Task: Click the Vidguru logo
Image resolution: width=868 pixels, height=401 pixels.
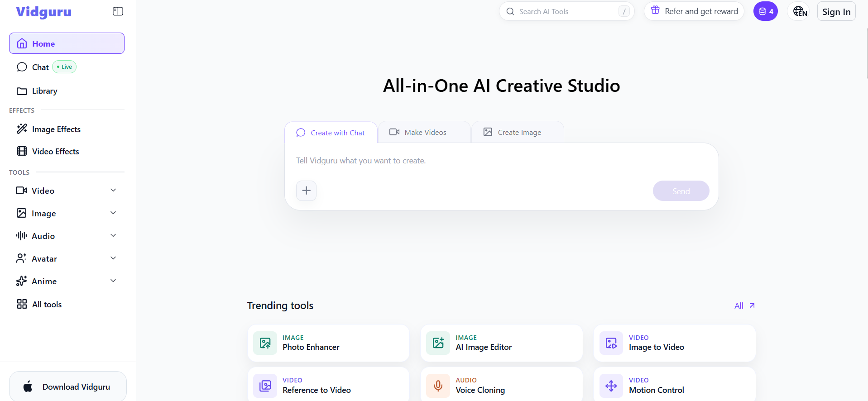Action: 43,12
